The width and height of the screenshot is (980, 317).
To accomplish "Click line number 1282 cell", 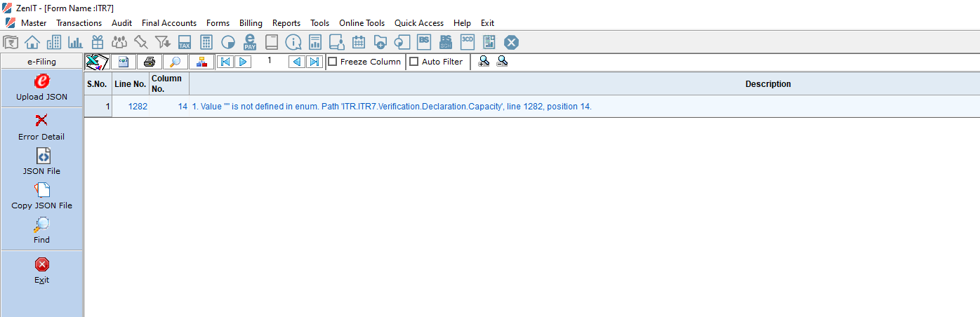I will [x=131, y=107].
